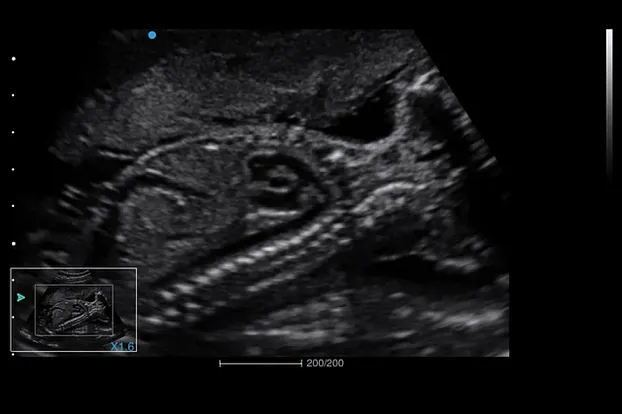Select the fourth depth marker from top
The width and height of the screenshot is (622, 414).
tap(13, 169)
